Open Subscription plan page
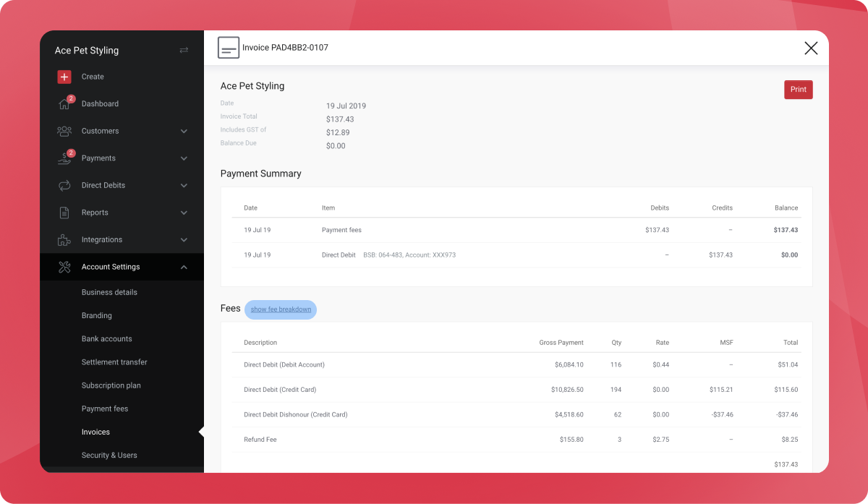868x504 pixels. click(111, 385)
